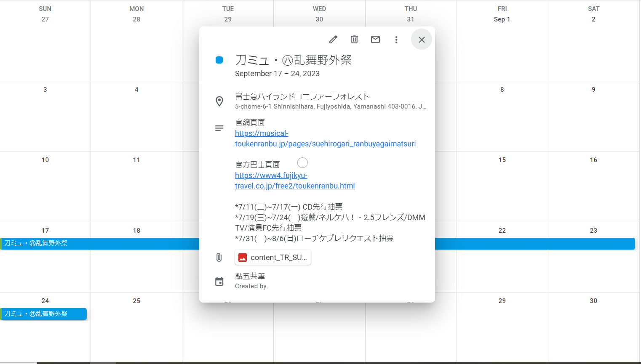
Task: Select date 8 in calendar
Action: pyautogui.click(x=502, y=90)
